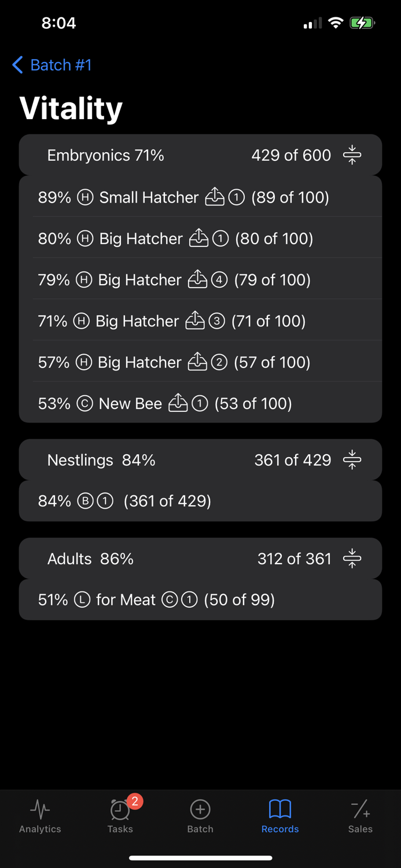Viewport: 401px width, 868px height.
Task: Open the Sales tab
Action: (x=360, y=816)
